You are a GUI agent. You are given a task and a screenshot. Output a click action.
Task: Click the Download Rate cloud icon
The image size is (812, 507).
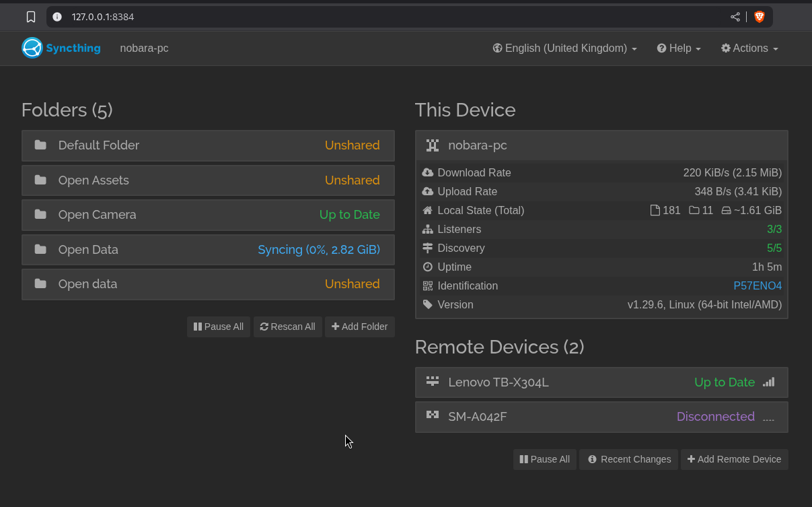(428, 172)
